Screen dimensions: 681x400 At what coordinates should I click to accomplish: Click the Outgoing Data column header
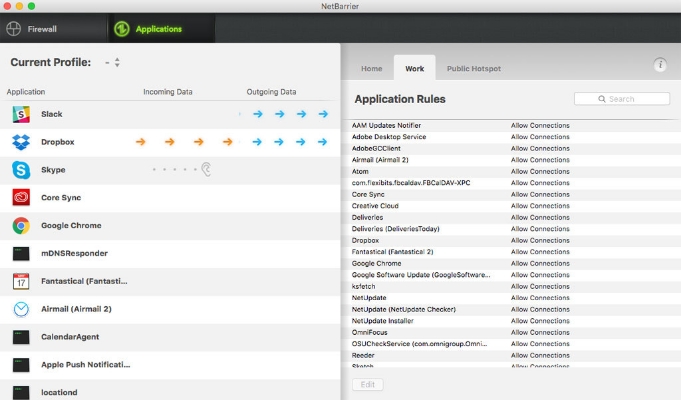pos(271,92)
